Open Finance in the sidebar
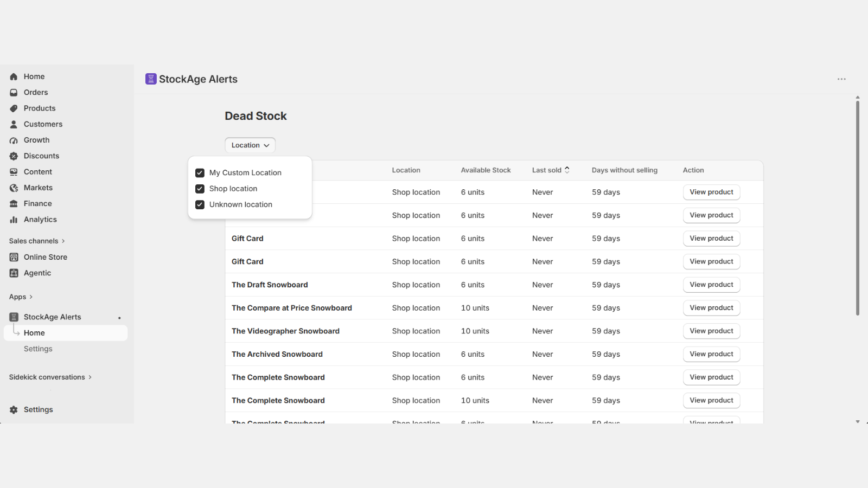This screenshot has width=868, height=488. pos(38,204)
